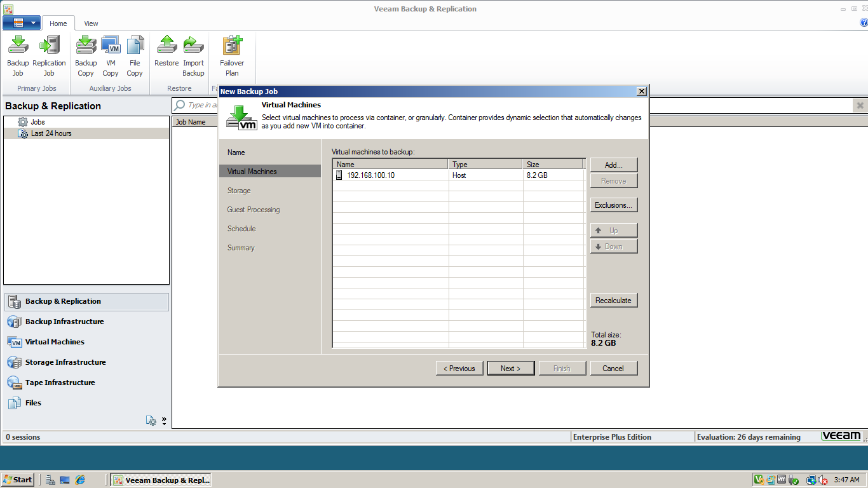Expand the navigation pane options chevron

(163, 420)
